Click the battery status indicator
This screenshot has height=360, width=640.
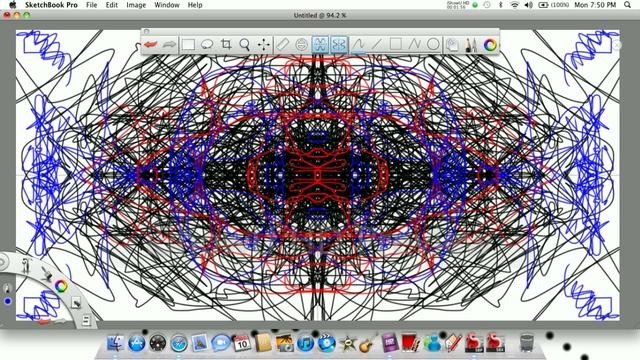(x=554, y=5)
